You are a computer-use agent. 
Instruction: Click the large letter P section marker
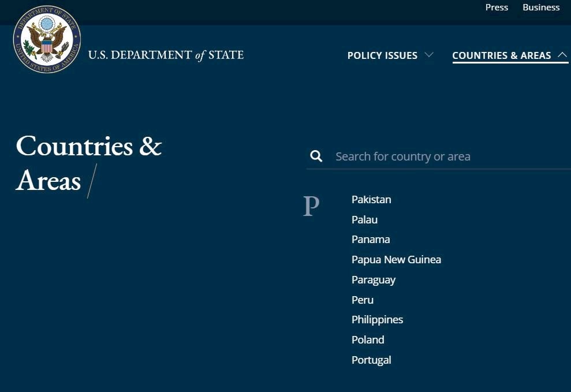click(x=311, y=206)
